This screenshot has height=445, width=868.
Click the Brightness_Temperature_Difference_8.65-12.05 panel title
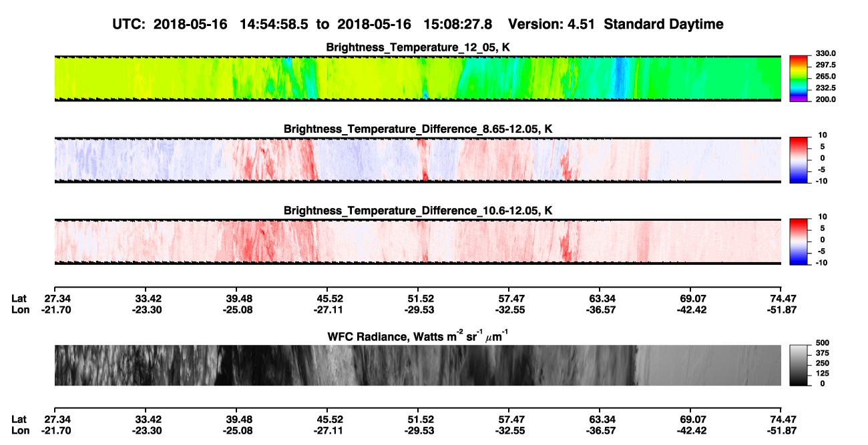(x=418, y=129)
